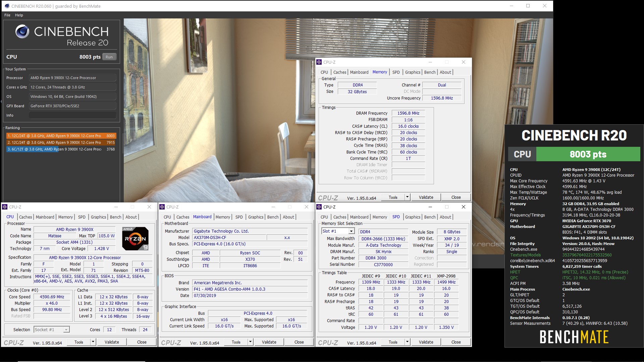Image resolution: width=644 pixels, height=362 pixels.
Task: Click the Core Speed 4590.69 MHz value
Action: coord(52,297)
